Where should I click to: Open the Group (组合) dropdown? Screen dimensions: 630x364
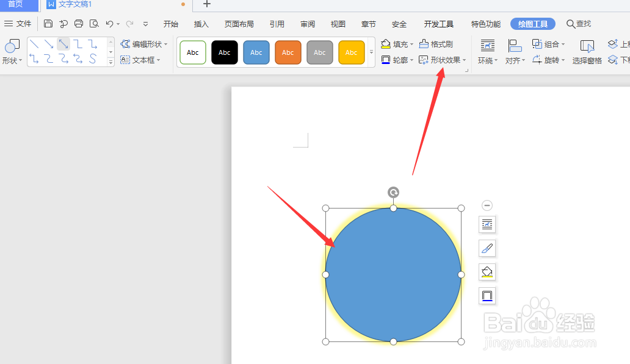[548, 44]
